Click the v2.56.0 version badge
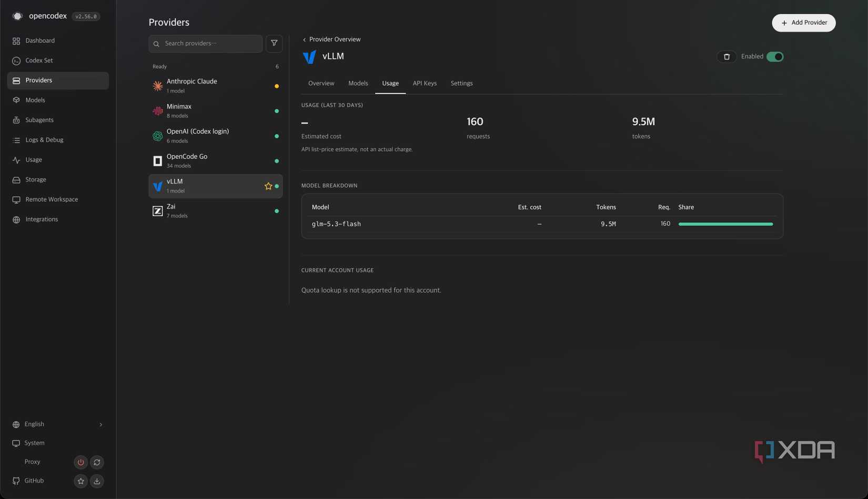 [86, 16]
